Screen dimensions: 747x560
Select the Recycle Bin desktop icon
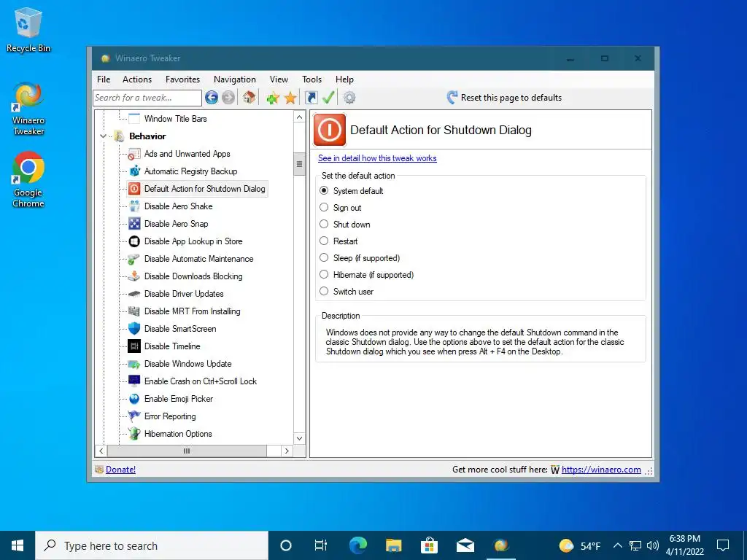[x=28, y=29]
